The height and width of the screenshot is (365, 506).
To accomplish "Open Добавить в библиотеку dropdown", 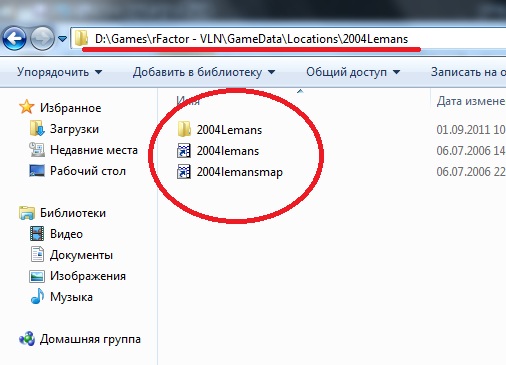I will click(204, 72).
